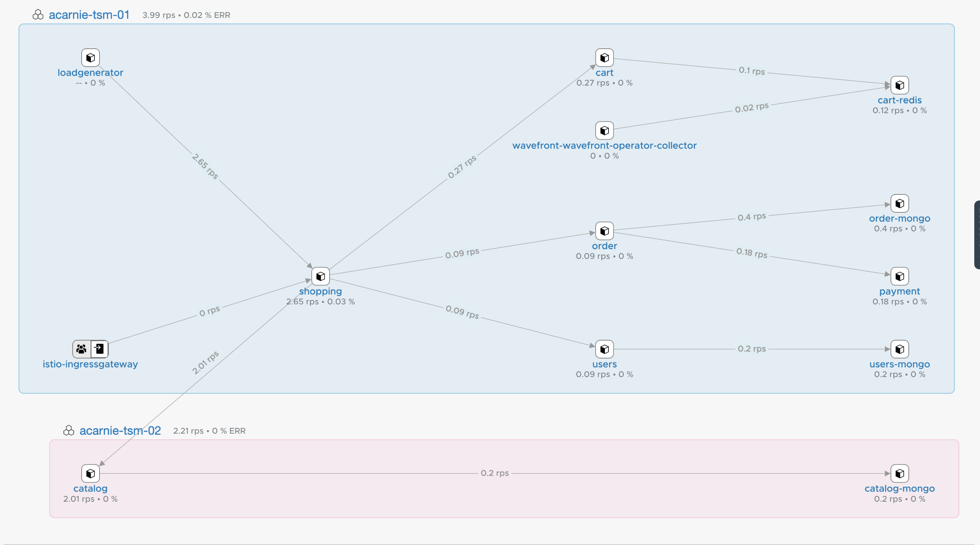The height and width of the screenshot is (545, 980).
Task: Open the loadgenerator service label
Action: (90, 72)
